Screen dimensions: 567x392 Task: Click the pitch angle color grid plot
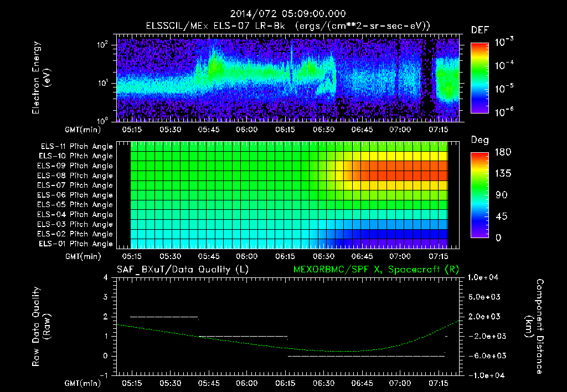pos(288,195)
